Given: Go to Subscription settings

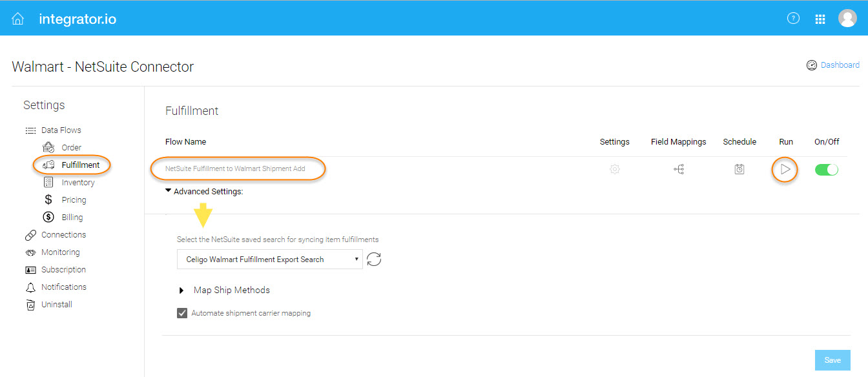Looking at the screenshot, I should click(x=63, y=270).
